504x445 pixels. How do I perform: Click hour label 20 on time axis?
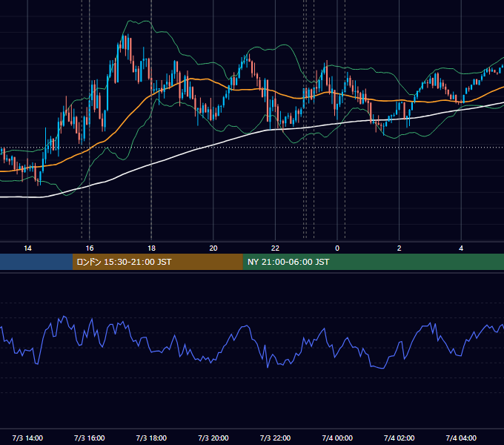213,248
